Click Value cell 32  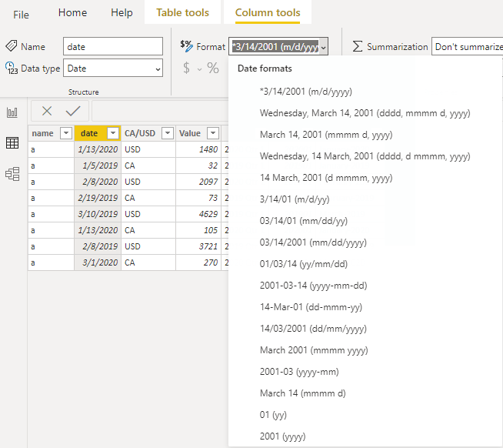198,165
